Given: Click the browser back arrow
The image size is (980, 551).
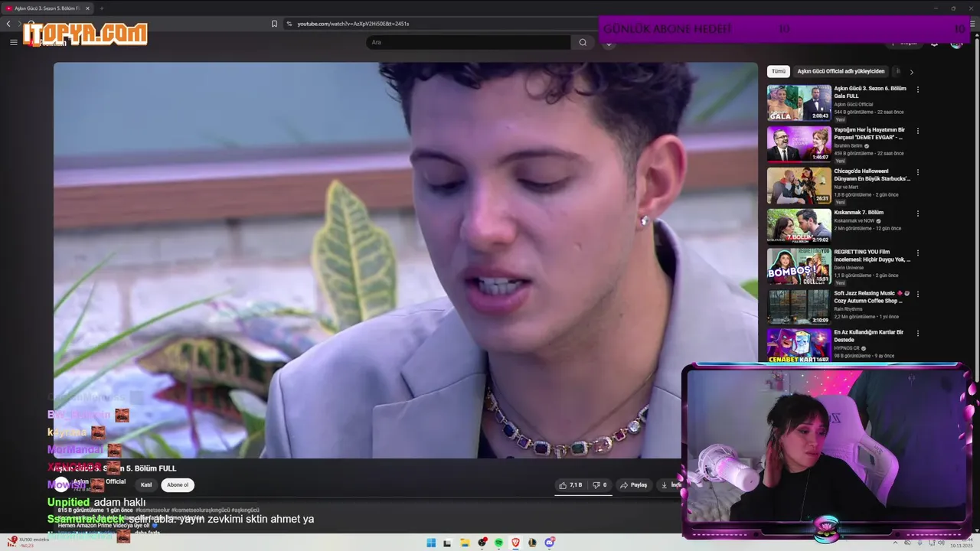Looking at the screenshot, I should [8, 24].
